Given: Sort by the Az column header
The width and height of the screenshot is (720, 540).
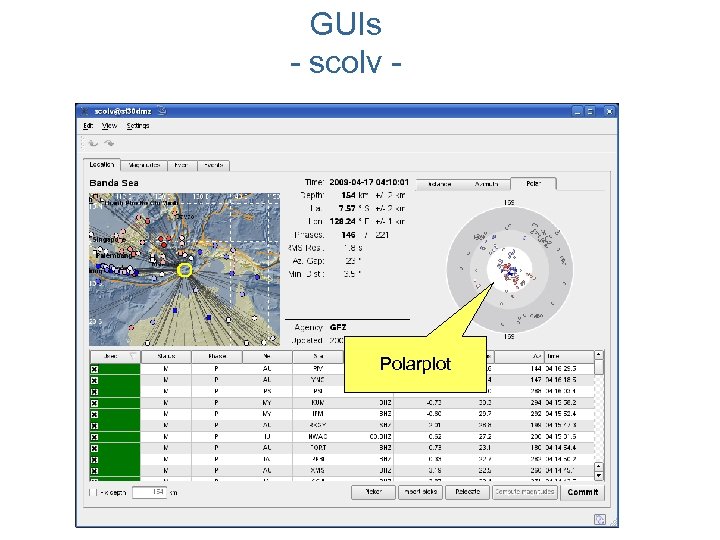Looking at the screenshot, I should (519, 356).
